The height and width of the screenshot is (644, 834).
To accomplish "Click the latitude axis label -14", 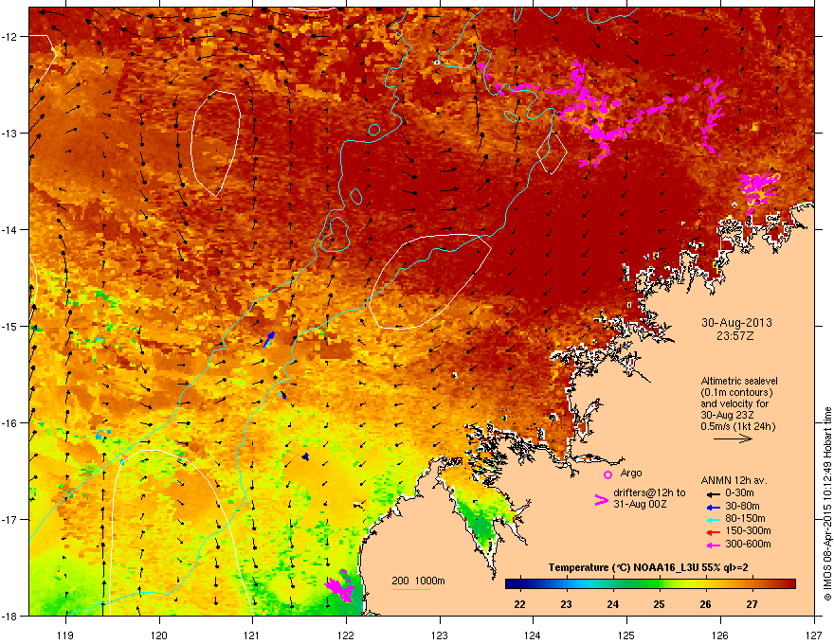I will pos(9,230).
